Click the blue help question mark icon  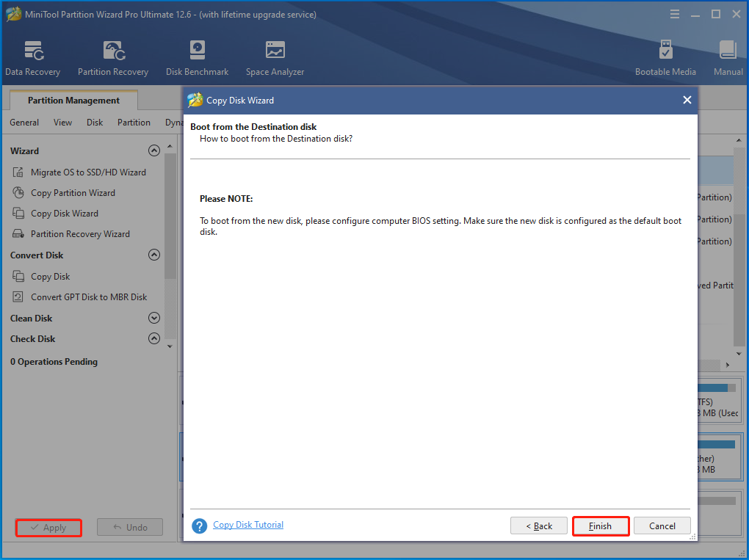[x=199, y=526]
